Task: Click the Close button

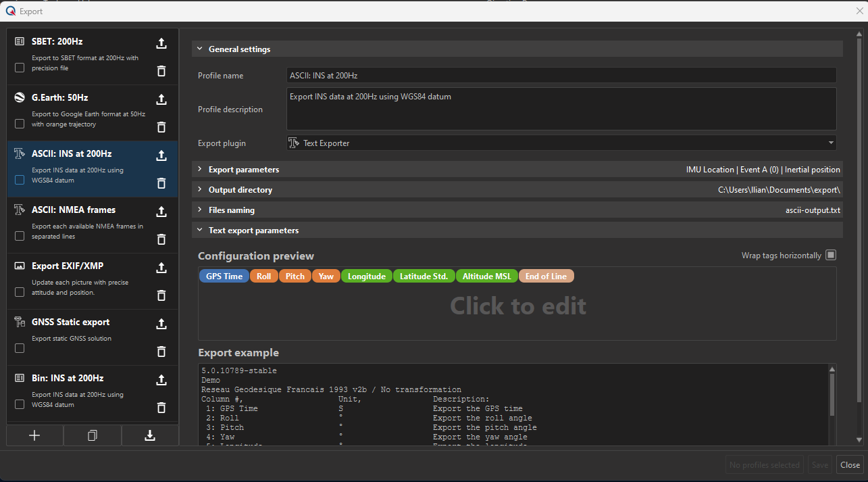Action: tap(849, 464)
